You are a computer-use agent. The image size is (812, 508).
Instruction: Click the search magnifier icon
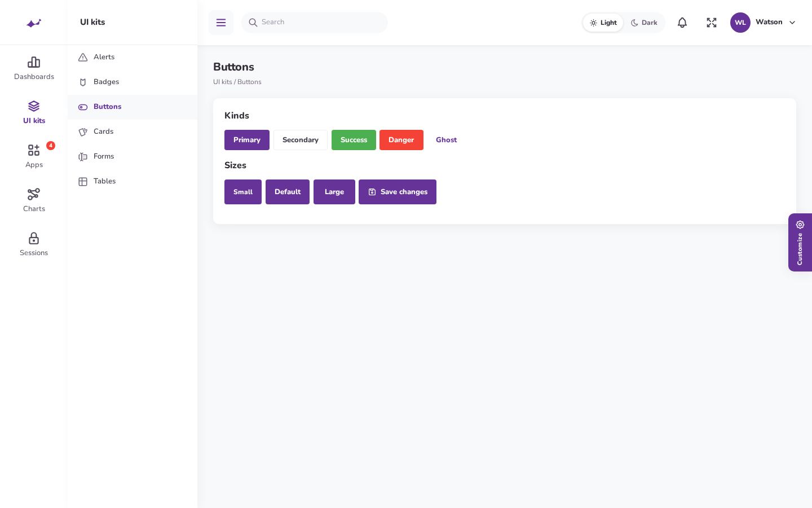pos(253,23)
